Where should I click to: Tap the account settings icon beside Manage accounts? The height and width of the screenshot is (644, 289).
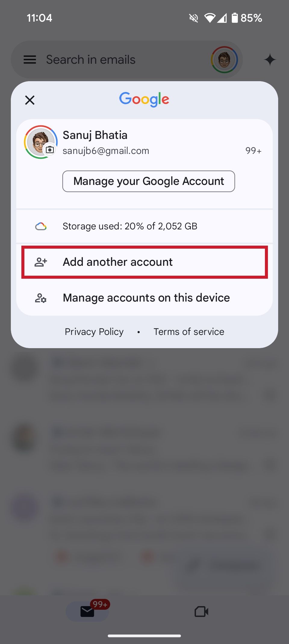coord(41,298)
